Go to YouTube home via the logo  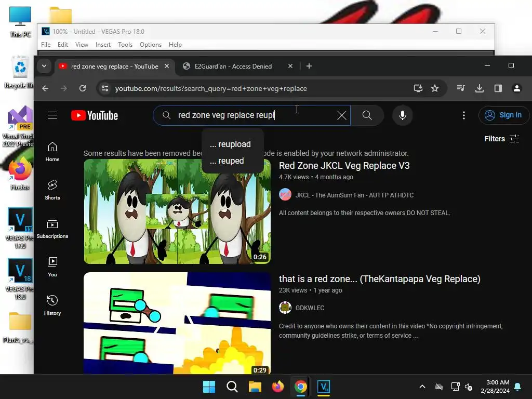pyautogui.click(x=95, y=115)
